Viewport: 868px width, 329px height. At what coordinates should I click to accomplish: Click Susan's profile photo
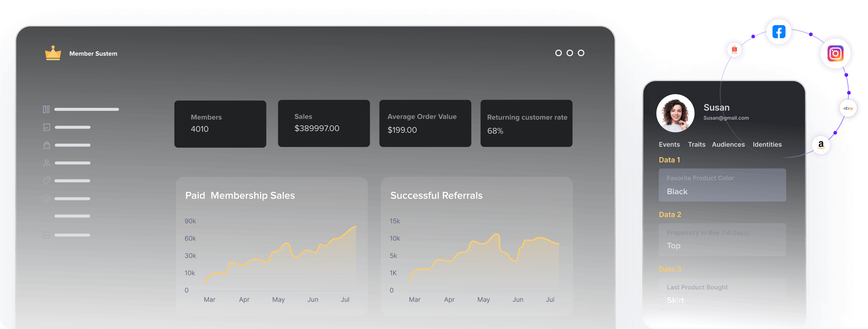pyautogui.click(x=675, y=113)
